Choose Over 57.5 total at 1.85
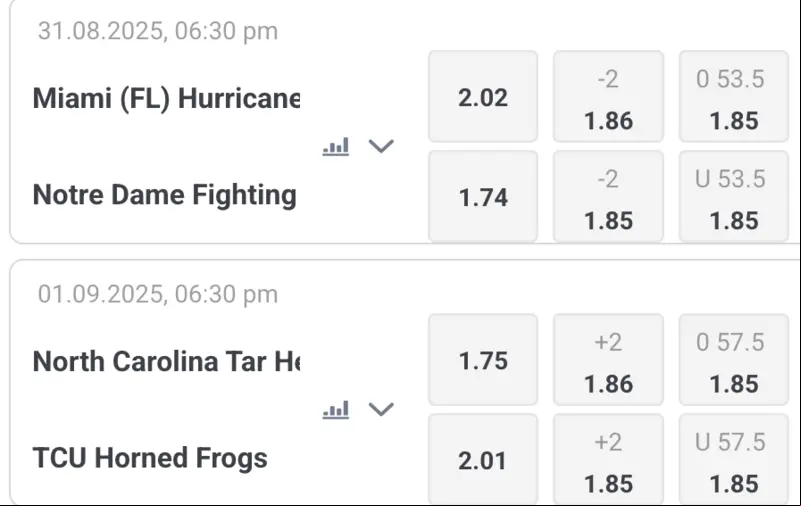The width and height of the screenshot is (801, 506). pos(734,360)
